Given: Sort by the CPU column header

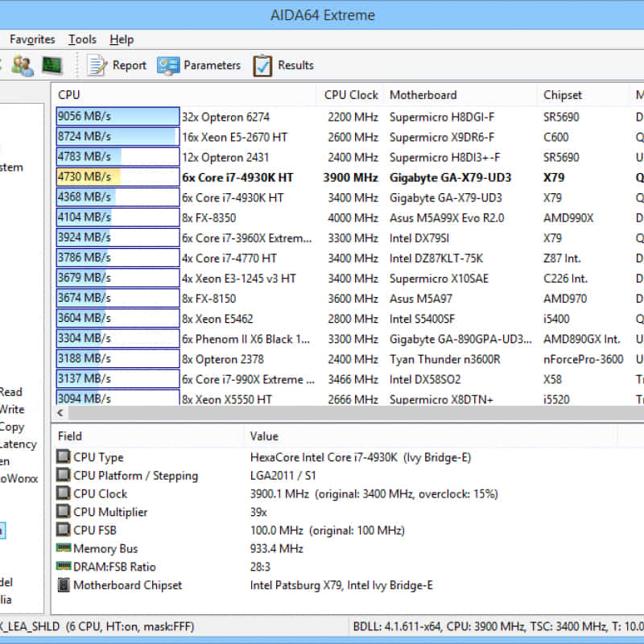Looking at the screenshot, I should pyautogui.click(x=184, y=95).
